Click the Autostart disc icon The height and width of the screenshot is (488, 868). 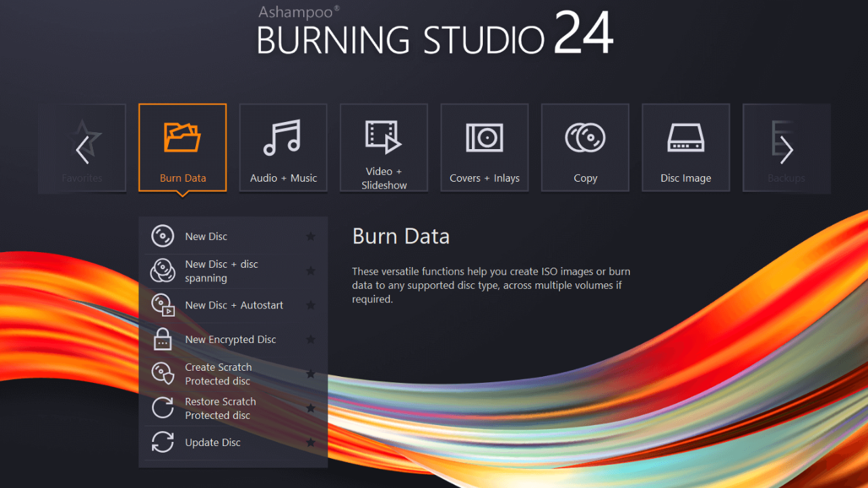pos(163,305)
